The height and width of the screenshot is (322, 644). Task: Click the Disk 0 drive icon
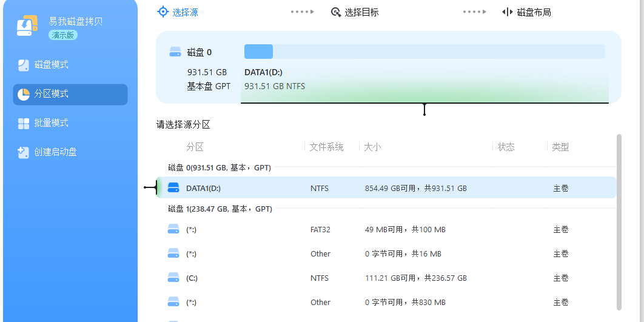click(x=175, y=52)
